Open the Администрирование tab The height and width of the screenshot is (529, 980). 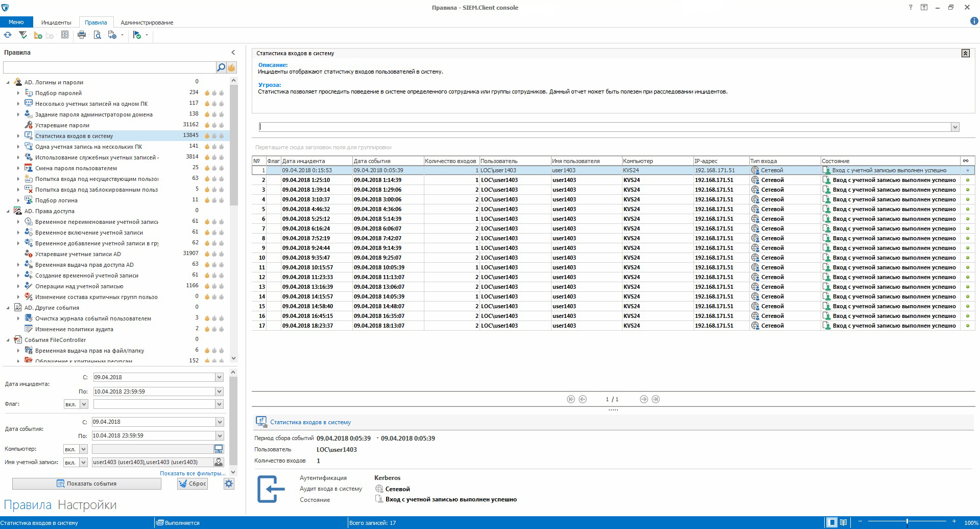[x=147, y=22]
